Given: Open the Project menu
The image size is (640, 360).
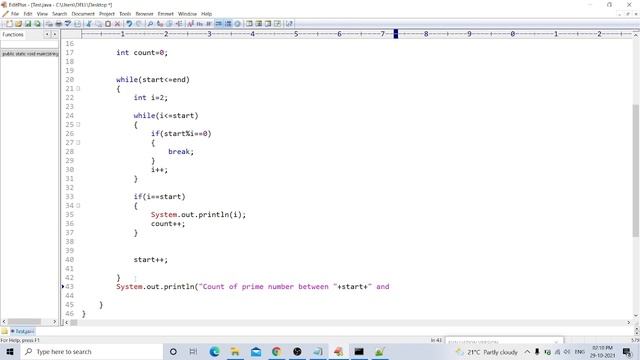Looking at the screenshot, I should pos(107,14).
